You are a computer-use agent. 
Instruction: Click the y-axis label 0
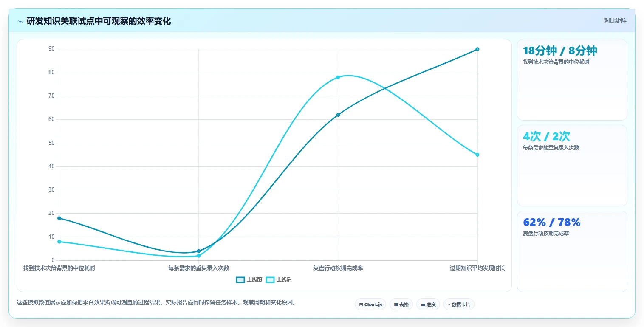tap(53, 260)
